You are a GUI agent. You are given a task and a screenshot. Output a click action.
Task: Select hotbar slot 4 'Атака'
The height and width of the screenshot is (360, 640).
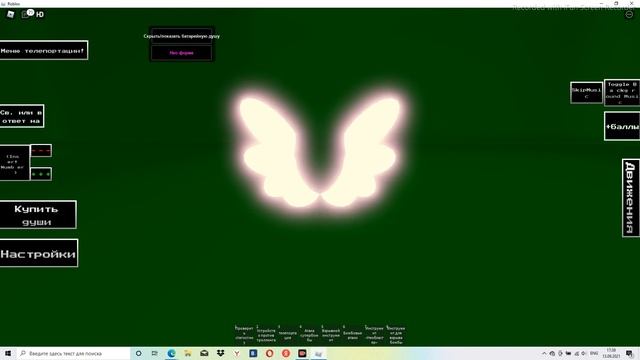coord(309,335)
